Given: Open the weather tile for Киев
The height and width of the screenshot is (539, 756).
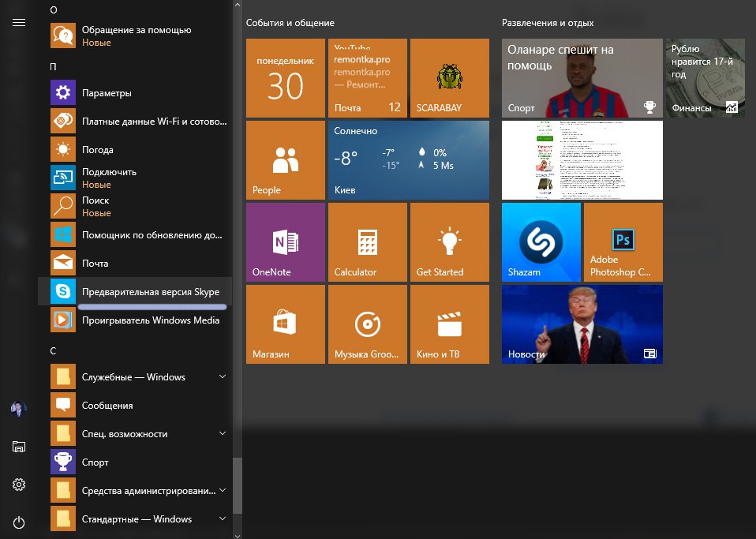Looking at the screenshot, I should (x=408, y=160).
